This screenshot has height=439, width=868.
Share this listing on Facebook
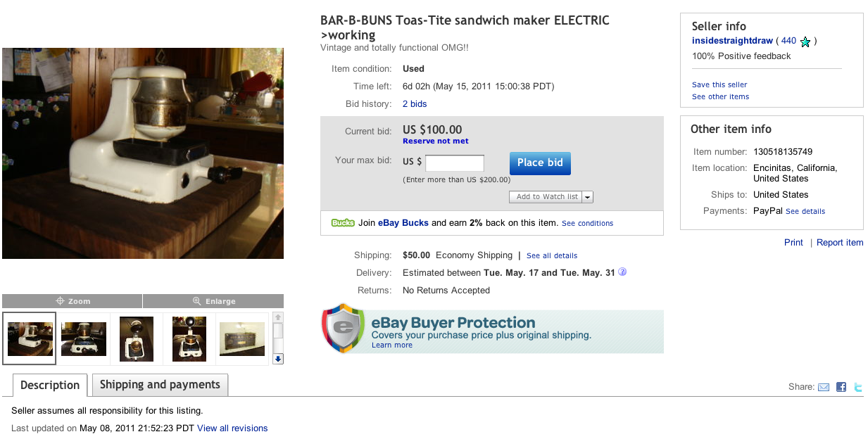pyautogui.click(x=841, y=387)
